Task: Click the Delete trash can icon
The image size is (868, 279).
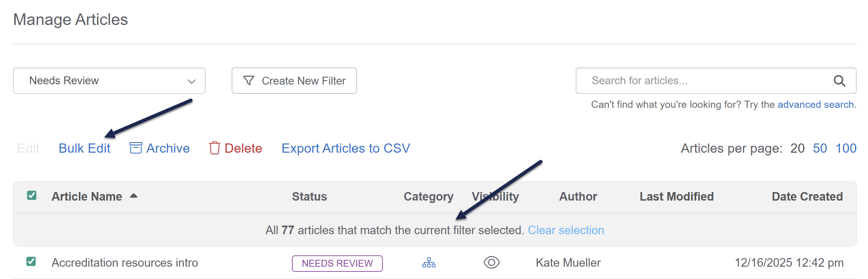Action: (215, 148)
